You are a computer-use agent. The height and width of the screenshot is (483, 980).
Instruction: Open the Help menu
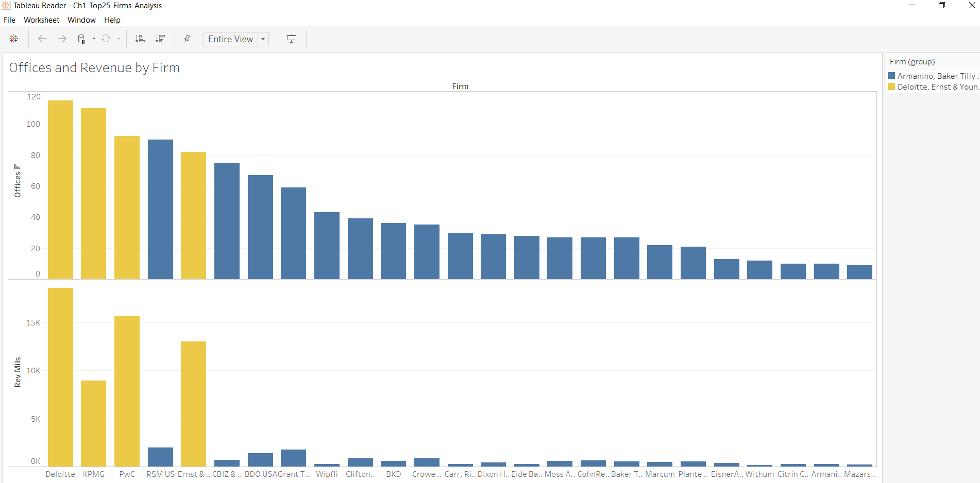pos(112,20)
